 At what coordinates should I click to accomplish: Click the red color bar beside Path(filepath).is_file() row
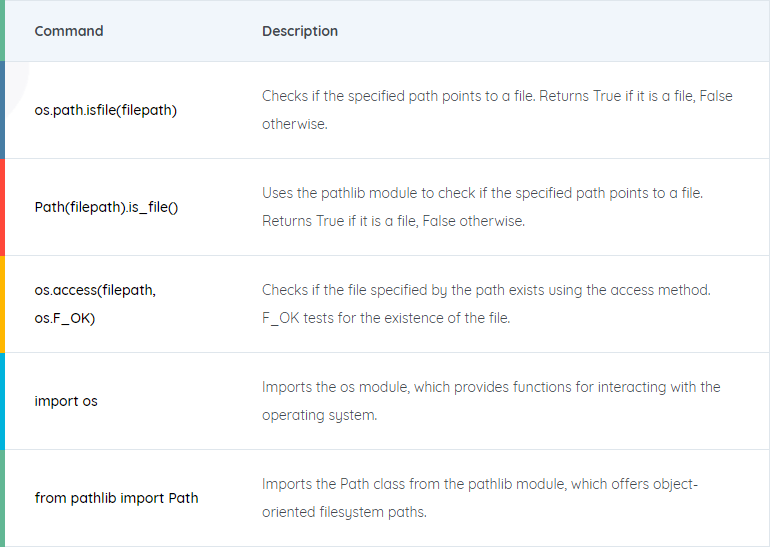click(x=2, y=207)
